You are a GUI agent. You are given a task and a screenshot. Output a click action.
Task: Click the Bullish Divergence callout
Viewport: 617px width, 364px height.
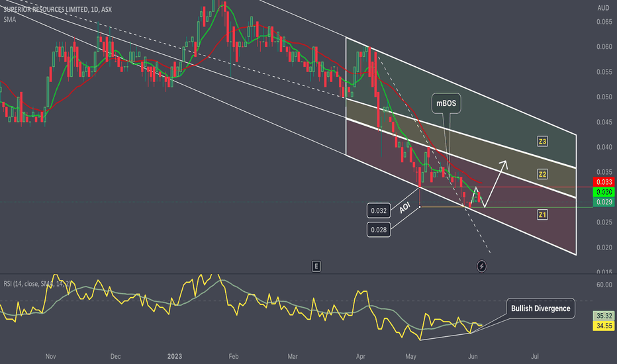pos(541,308)
